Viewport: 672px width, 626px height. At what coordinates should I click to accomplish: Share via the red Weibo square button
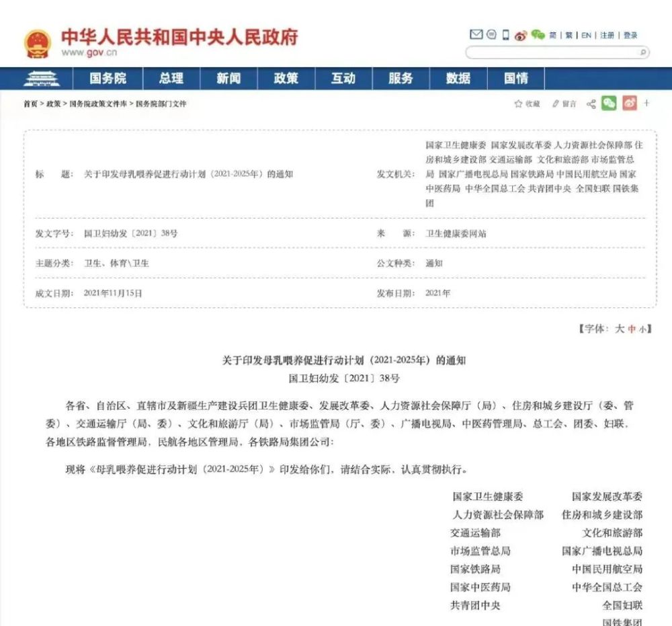point(630,104)
